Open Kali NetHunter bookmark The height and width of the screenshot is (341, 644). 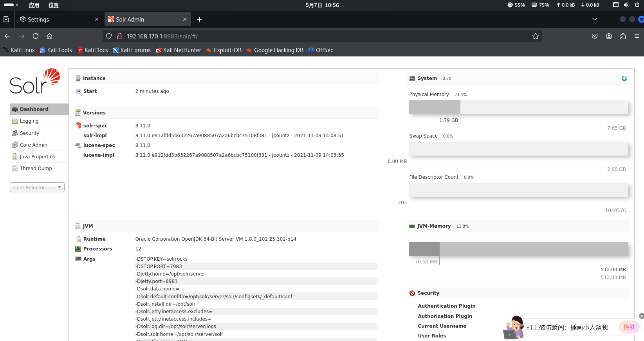179,50
